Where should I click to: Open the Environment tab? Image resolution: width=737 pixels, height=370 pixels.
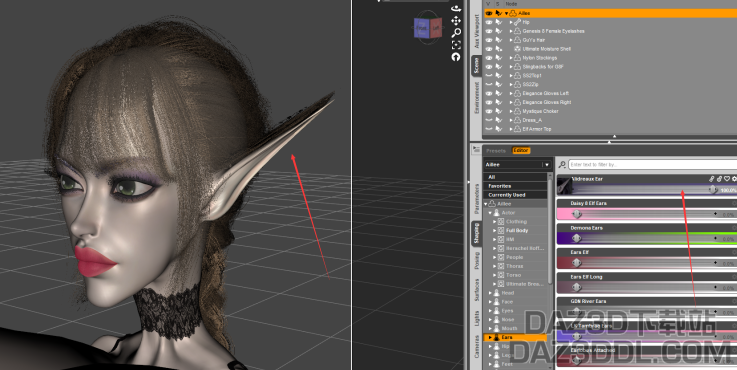[x=477, y=98]
